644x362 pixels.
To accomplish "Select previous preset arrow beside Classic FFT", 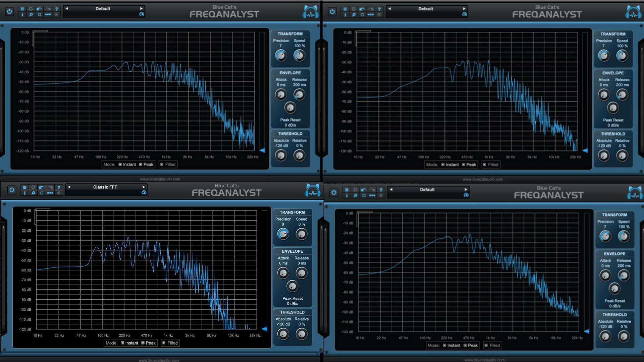I will coord(69,187).
